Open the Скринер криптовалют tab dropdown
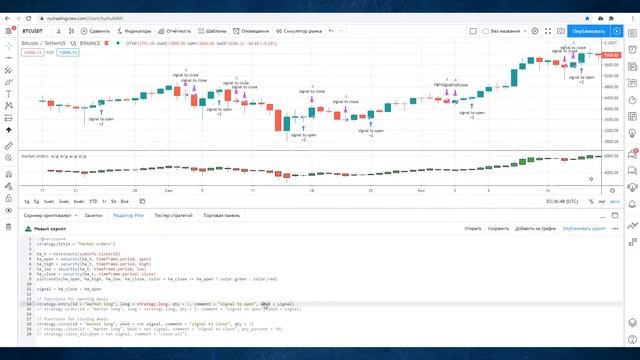The height and width of the screenshot is (360, 640). [50, 216]
